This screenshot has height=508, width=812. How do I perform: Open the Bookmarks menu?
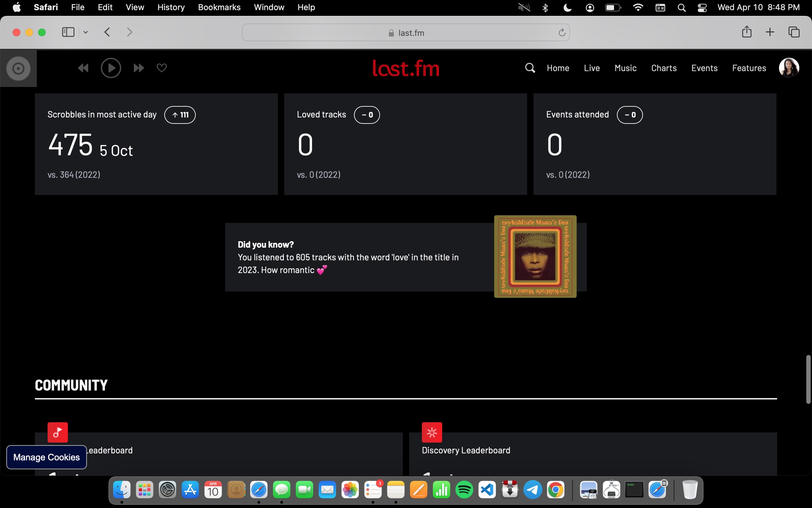(219, 7)
